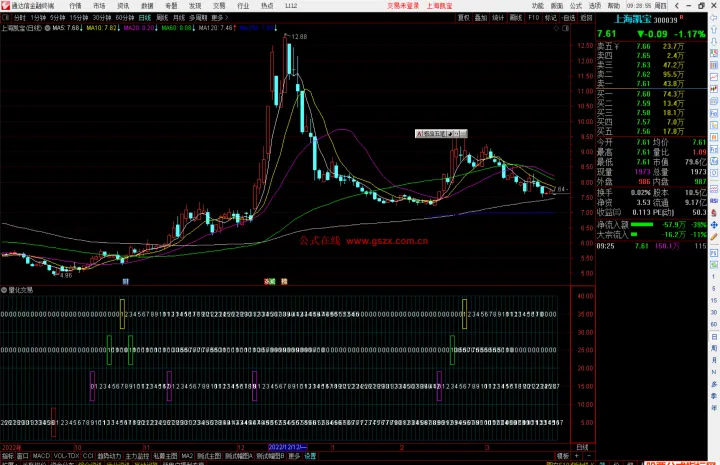This screenshot has height=465, width=720.
Task: Expand the 更多 timeframe options
Action: click(x=217, y=18)
